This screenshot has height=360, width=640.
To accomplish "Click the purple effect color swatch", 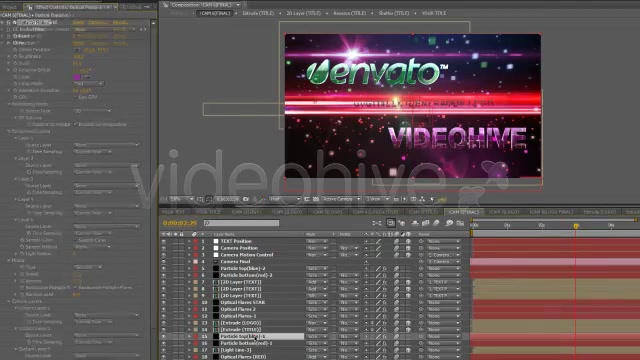I will tap(77, 77).
